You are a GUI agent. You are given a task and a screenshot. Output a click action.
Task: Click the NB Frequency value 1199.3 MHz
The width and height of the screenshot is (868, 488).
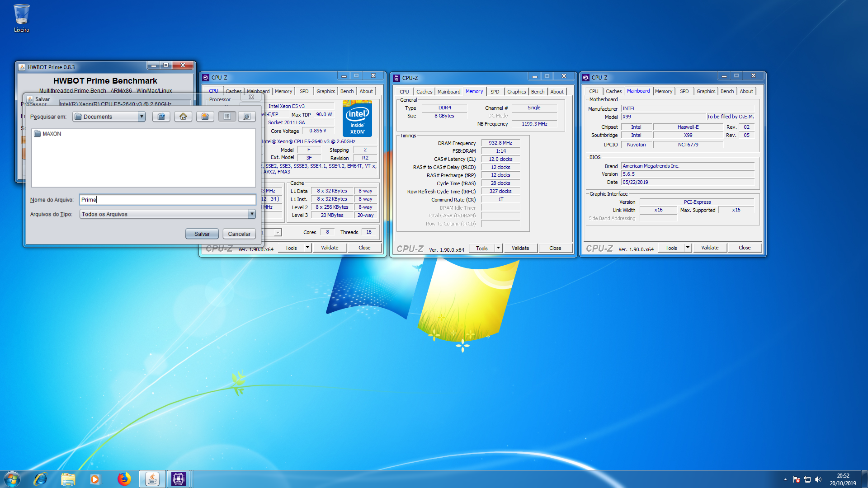pyautogui.click(x=534, y=124)
